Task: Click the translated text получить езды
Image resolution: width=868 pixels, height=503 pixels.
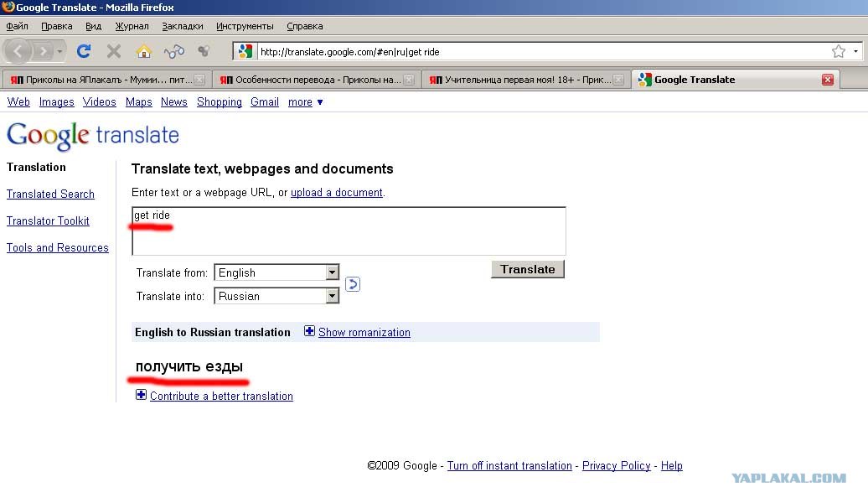Action: [x=189, y=366]
